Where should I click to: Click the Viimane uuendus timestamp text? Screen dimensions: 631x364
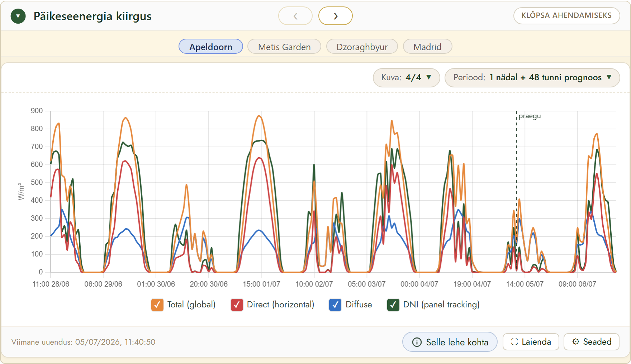(x=83, y=342)
